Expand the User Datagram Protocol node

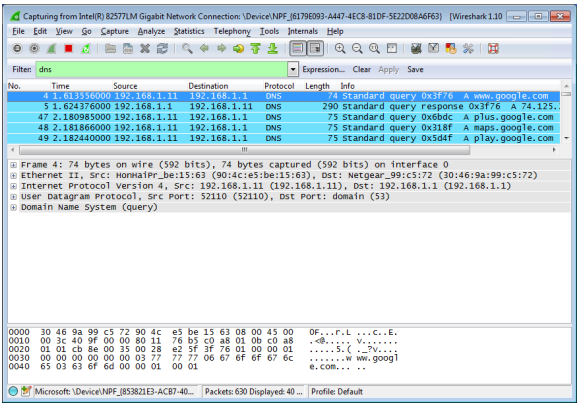(13, 196)
